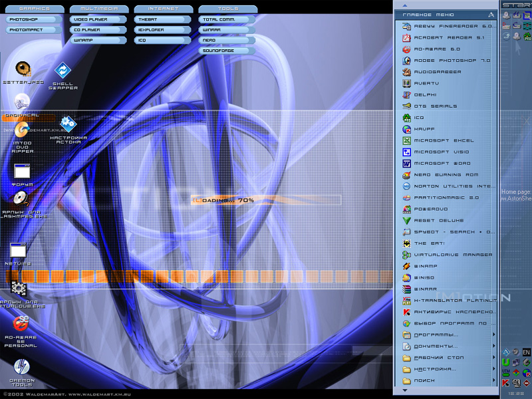This screenshot has height=399, width=532.
Task: Select VirtualDrive Manager in the main menu
Action: (x=446, y=255)
